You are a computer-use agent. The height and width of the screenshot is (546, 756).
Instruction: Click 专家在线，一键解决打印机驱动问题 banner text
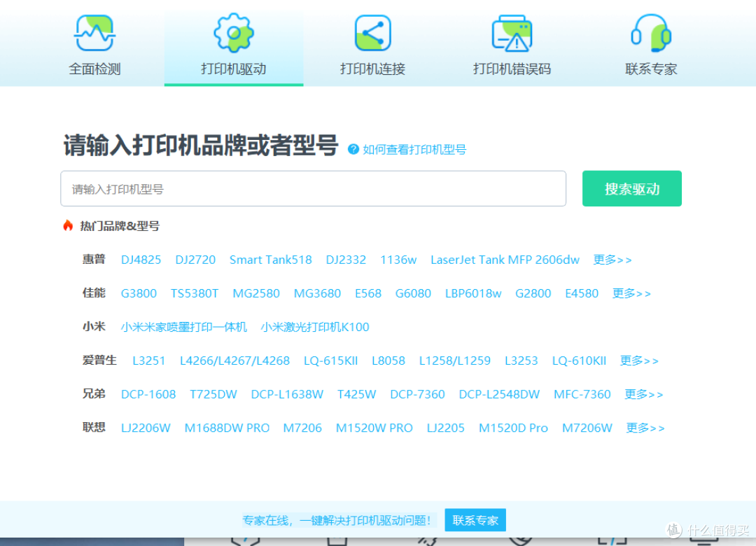click(337, 520)
